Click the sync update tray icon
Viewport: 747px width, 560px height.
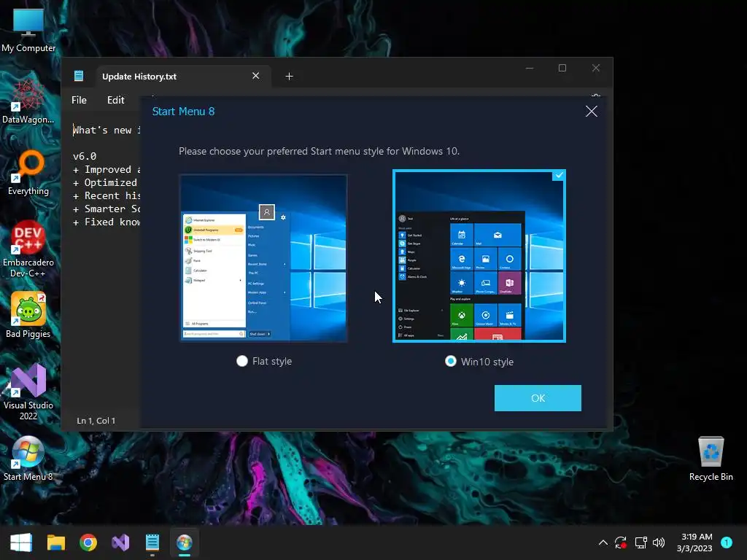click(620, 542)
